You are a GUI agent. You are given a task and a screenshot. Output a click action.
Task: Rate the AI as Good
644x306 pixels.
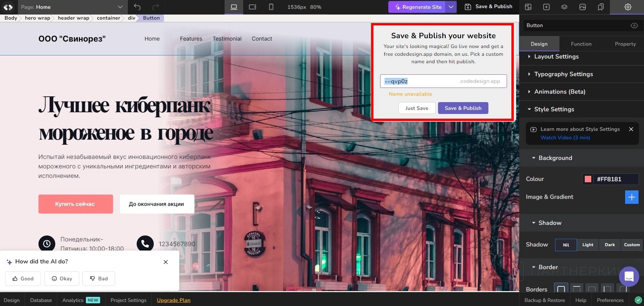[x=23, y=279]
